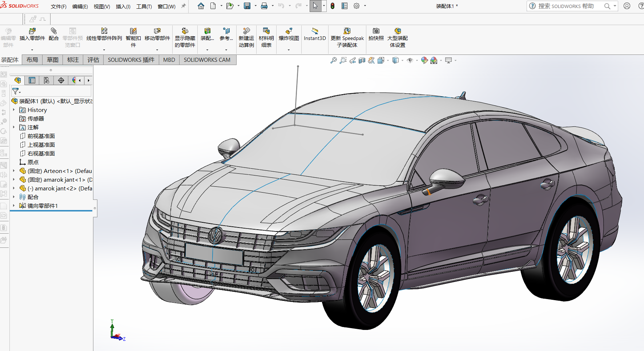This screenshot has height=351, width=644.
Task: Switch to the 草图 tab
Action: pos(52,60)
